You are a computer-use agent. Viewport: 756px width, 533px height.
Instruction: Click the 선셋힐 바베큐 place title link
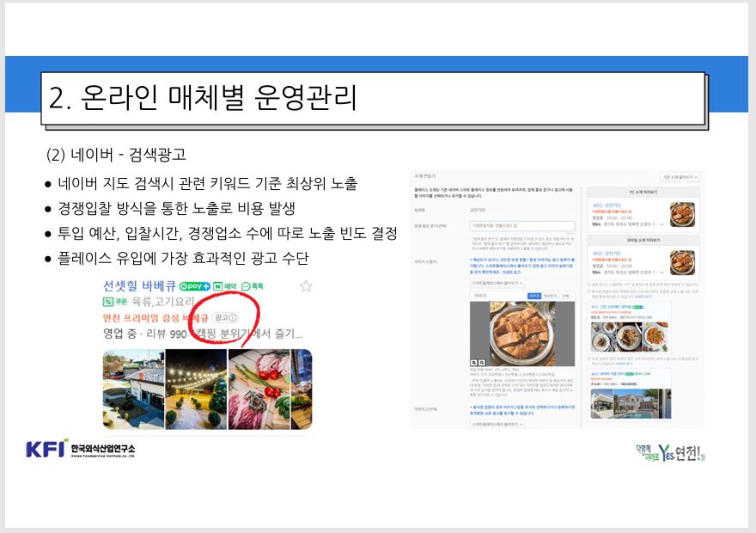(138, 286)
